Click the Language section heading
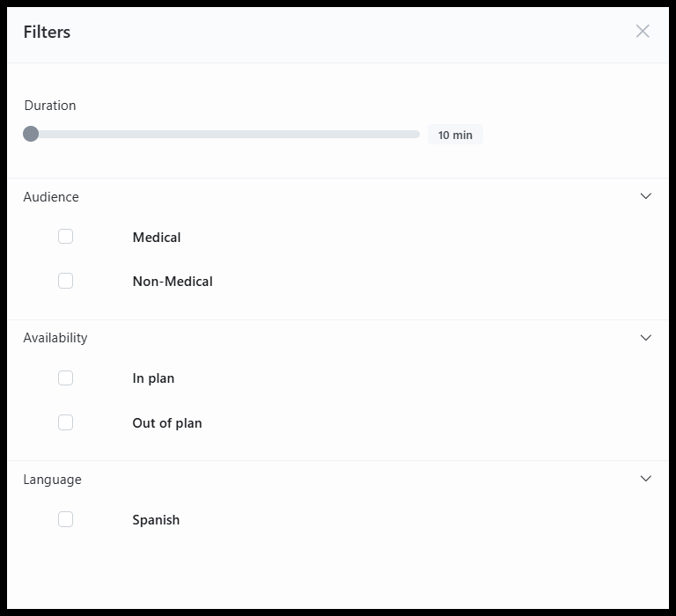 pos(52,480)
